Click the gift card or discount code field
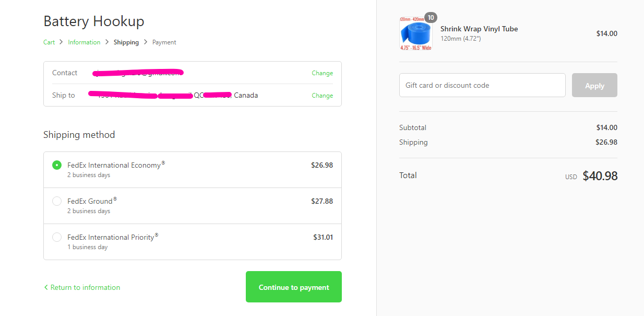The height and width of the screenshot is (316, 644). [x=482, y=85]
